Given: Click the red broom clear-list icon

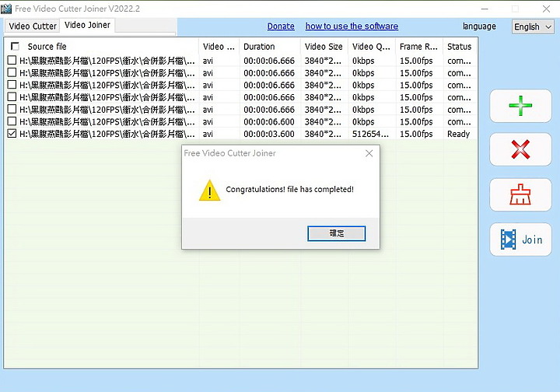Looking at the screenshot, I should (x=520, y=194).
